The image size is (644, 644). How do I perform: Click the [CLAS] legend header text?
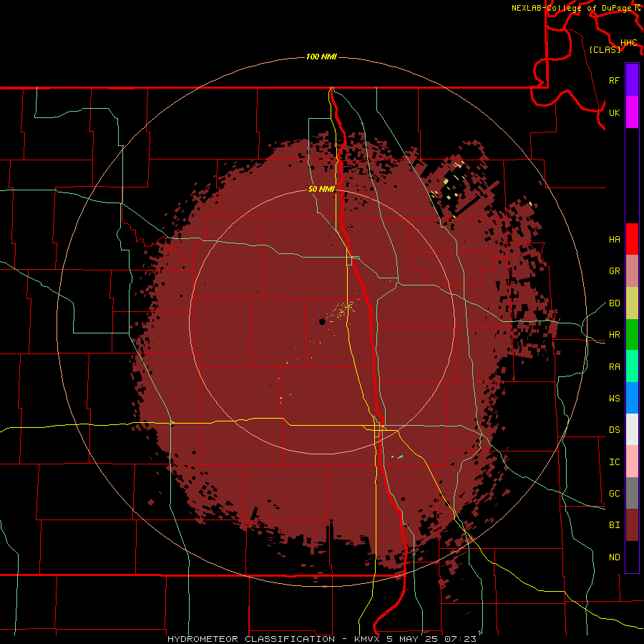[605, 49]
